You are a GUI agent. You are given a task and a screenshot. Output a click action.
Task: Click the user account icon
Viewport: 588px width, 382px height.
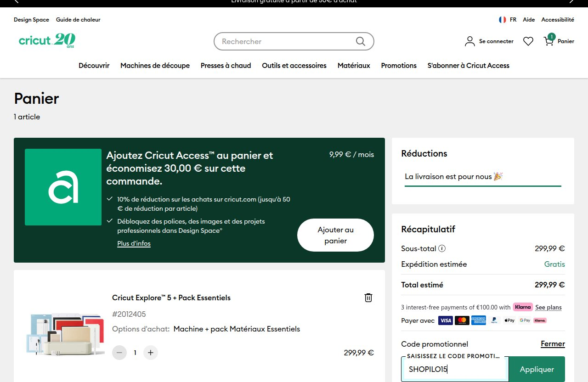point(469,41)
